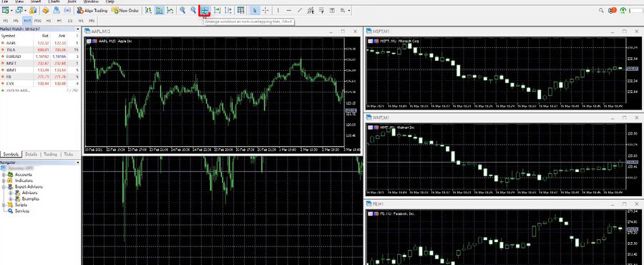Open the new chart dropdown arrow

tap(11, 10)
